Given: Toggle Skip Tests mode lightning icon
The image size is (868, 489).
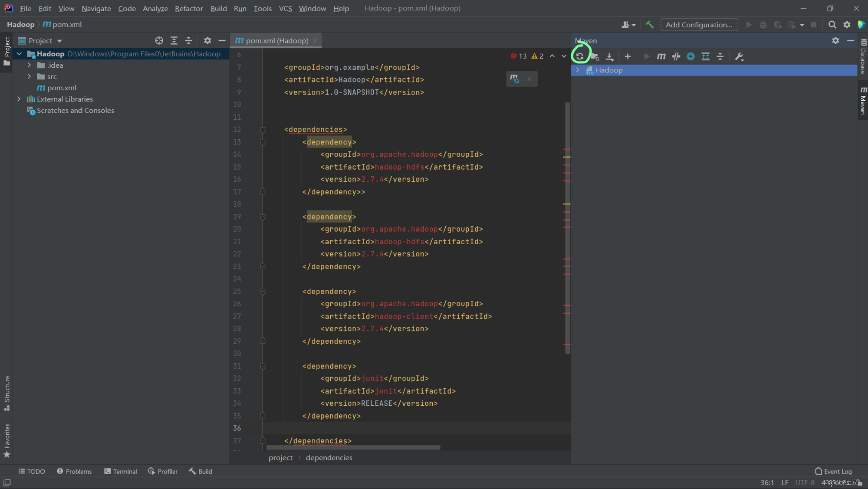Looking at the screenshot, I should pos(690,56).
